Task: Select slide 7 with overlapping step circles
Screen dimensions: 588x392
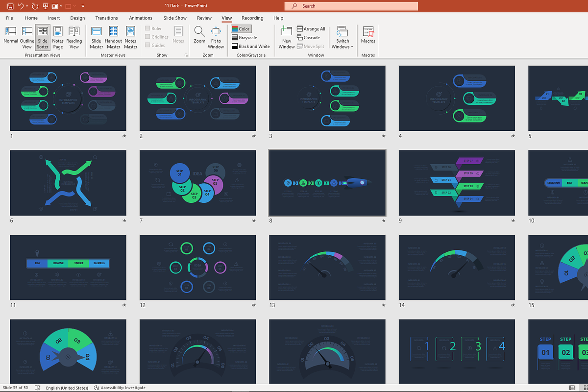Action: click(197, 183)
